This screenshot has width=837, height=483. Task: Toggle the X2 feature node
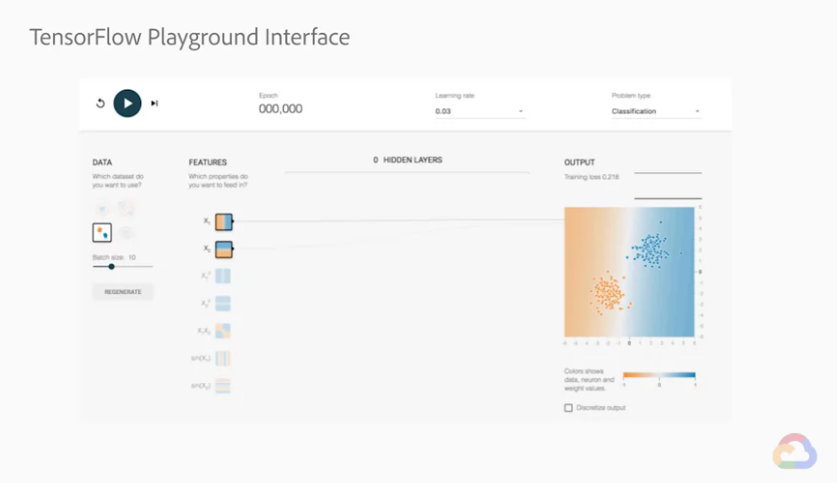point(224,249)
